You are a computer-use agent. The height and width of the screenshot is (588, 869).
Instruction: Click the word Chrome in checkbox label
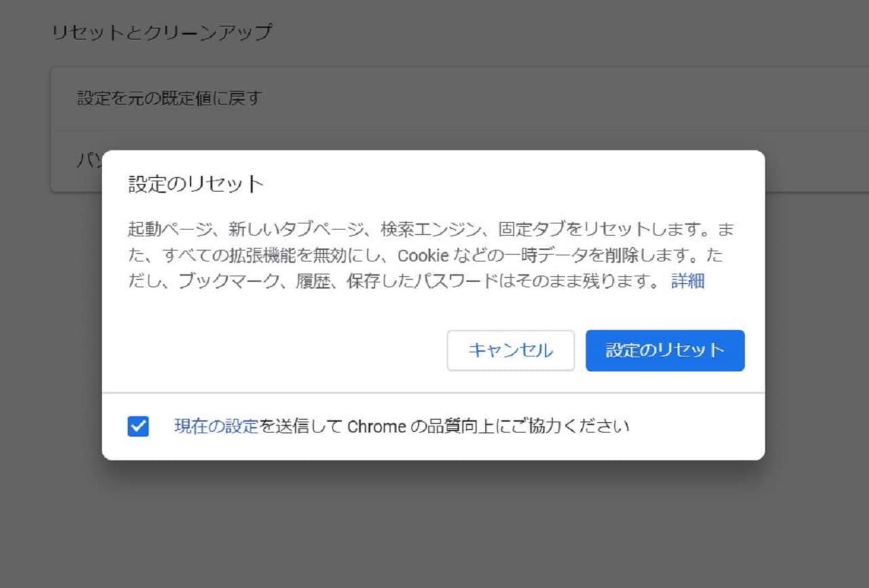tap(377, 426)
